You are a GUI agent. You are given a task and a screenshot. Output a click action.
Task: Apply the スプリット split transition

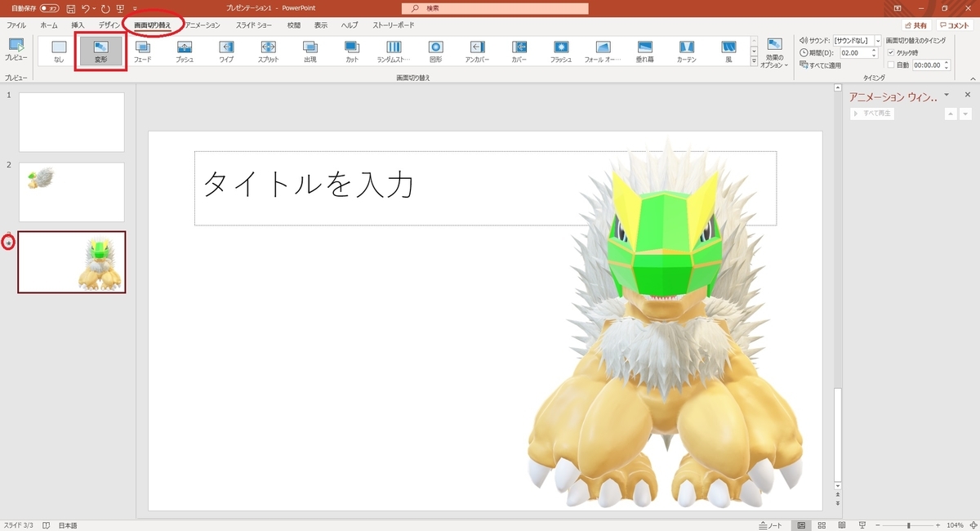pyautogui.click(x=268, y=51)
